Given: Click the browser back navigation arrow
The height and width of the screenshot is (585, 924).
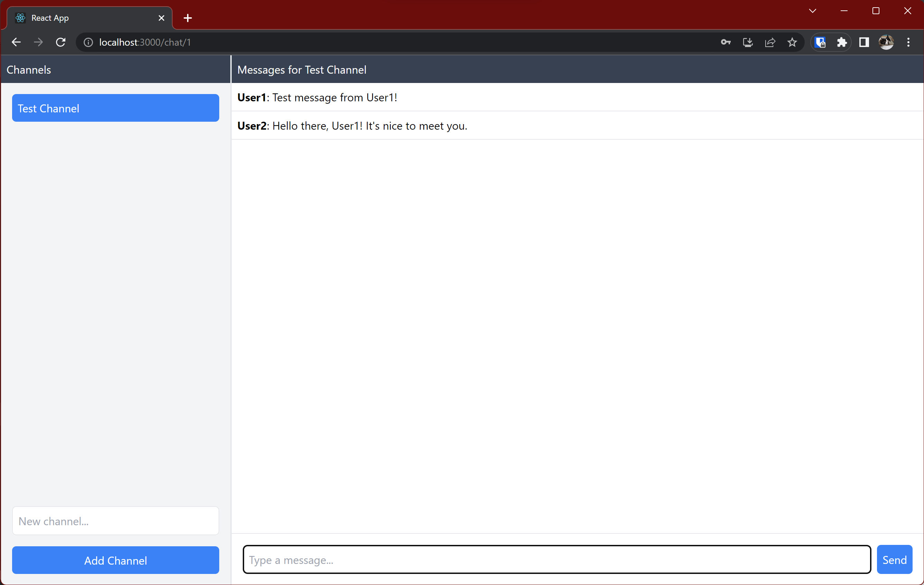Looking at the screenshot, I should [16, 43].
